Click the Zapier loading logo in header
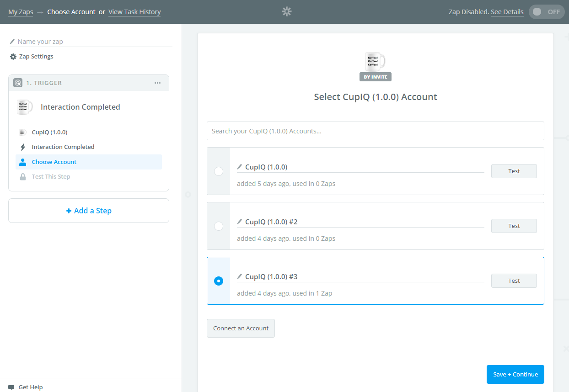Viewport: 569px width, 392px height. pos(287,12)
